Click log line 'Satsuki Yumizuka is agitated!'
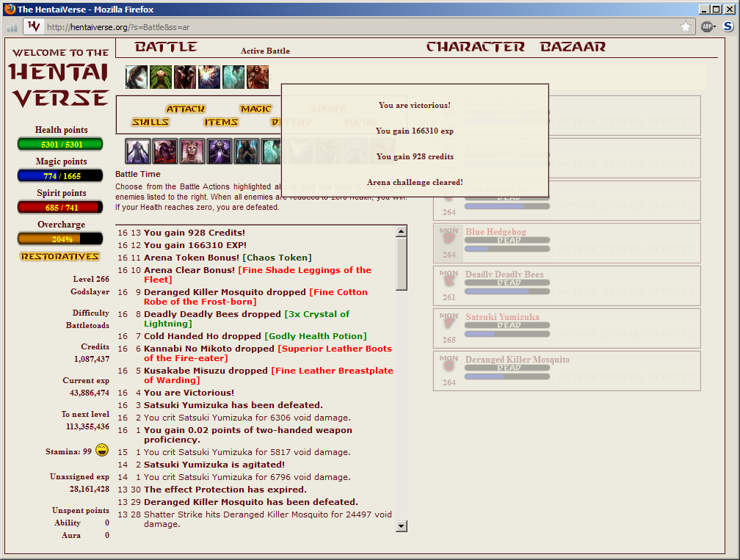This screenshot has width=740, height=560. (214, 465)
